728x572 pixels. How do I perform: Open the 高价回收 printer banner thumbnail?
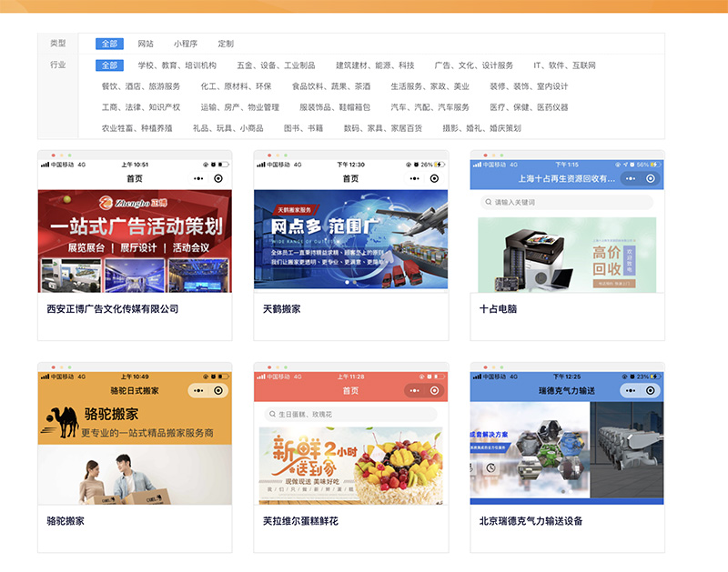pyautogui.click(x=567, y=255)
